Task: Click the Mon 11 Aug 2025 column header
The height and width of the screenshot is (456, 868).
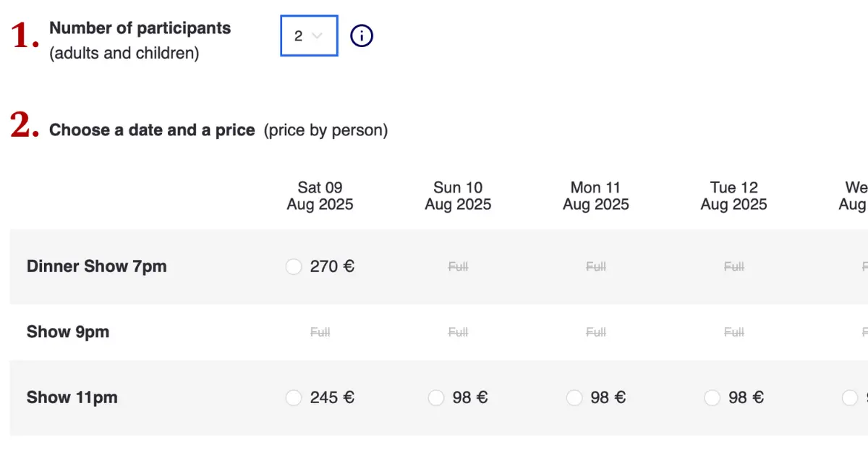Action: (x=596, y=196)
